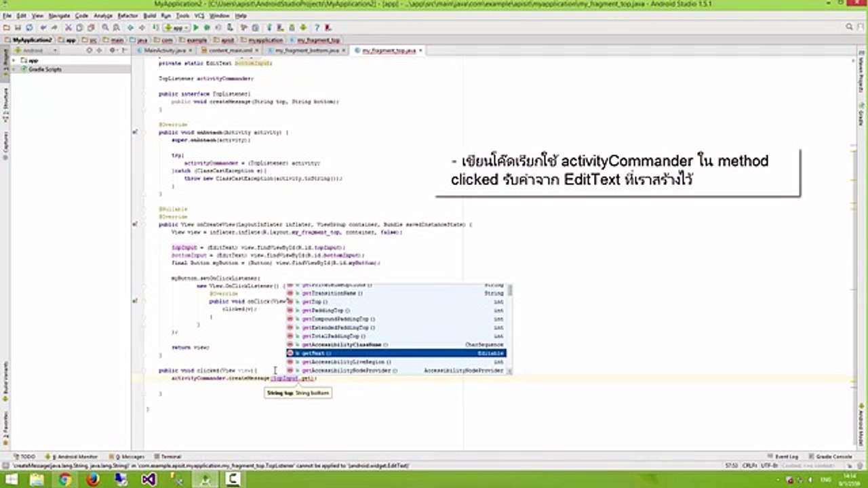This screenshot has width=868, height=488.
Task: Click the Paste toolbar icon
Action: point(91,28)
